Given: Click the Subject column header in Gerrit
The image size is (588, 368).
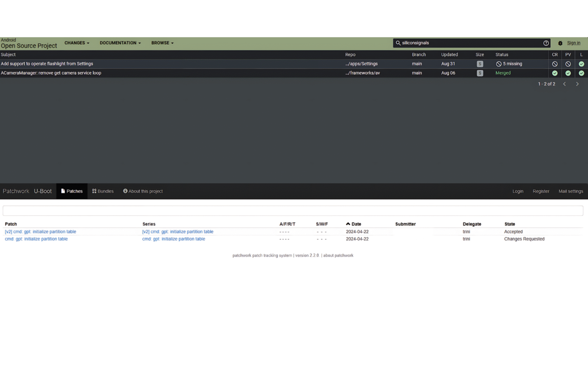Looking at the screenshot, I should pyautogui.click(x=8, y=55).
